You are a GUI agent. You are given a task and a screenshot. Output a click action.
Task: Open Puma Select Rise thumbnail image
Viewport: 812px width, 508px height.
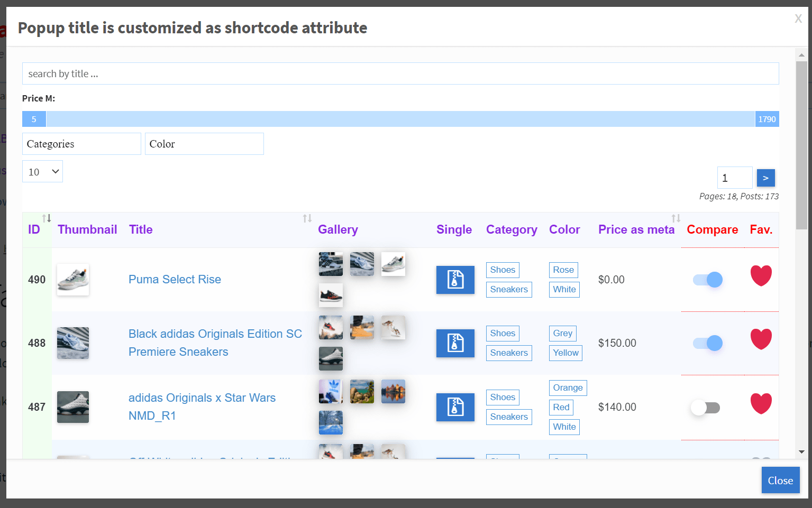(73, 280)
